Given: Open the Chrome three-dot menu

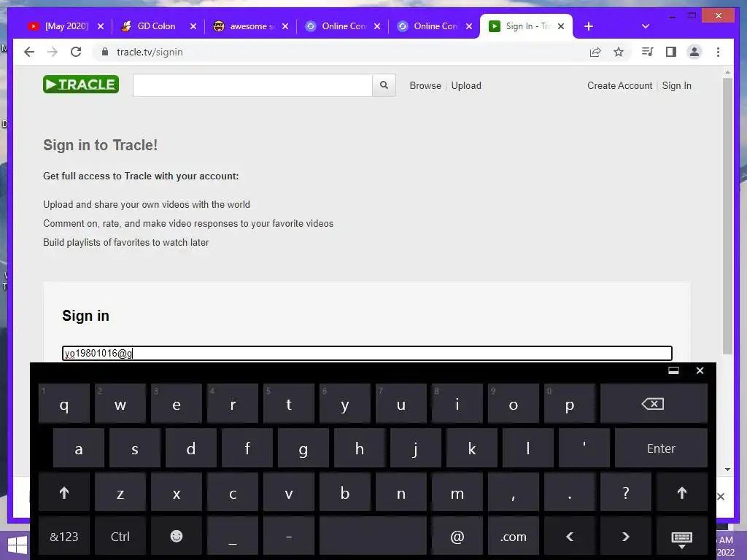Looking at the screenshot, I should click(718, 52).
